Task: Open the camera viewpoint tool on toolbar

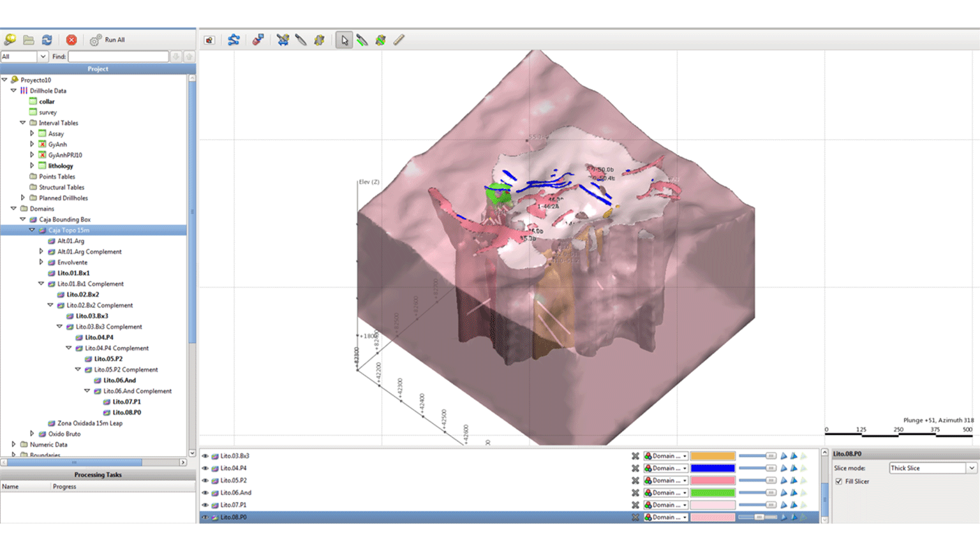Action: click(209, 40)
